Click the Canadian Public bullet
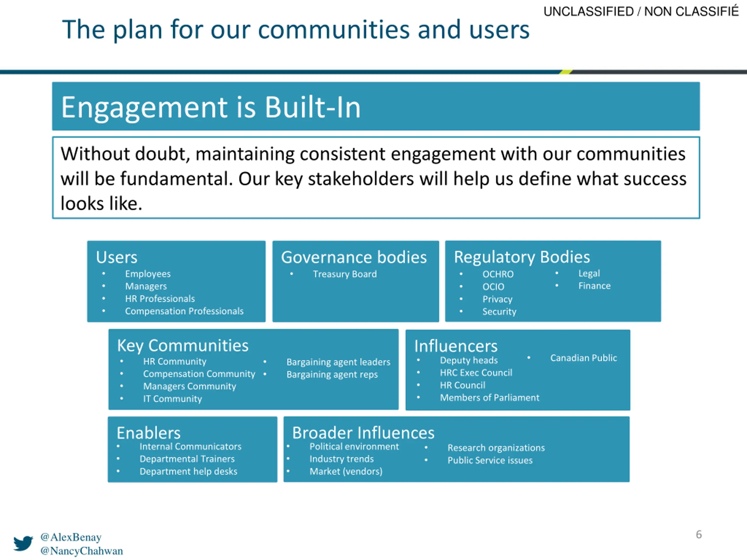 [584, 358]
